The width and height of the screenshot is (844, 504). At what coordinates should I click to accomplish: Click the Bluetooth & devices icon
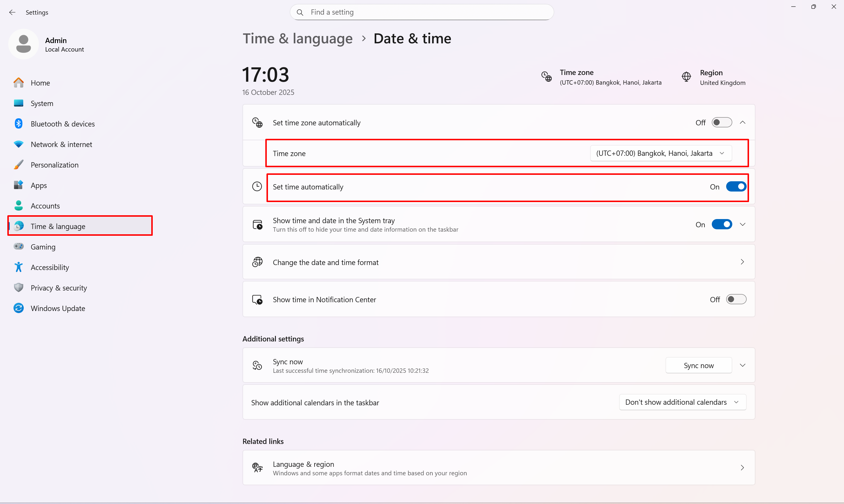pyautogui.click(x=19, y=124)
